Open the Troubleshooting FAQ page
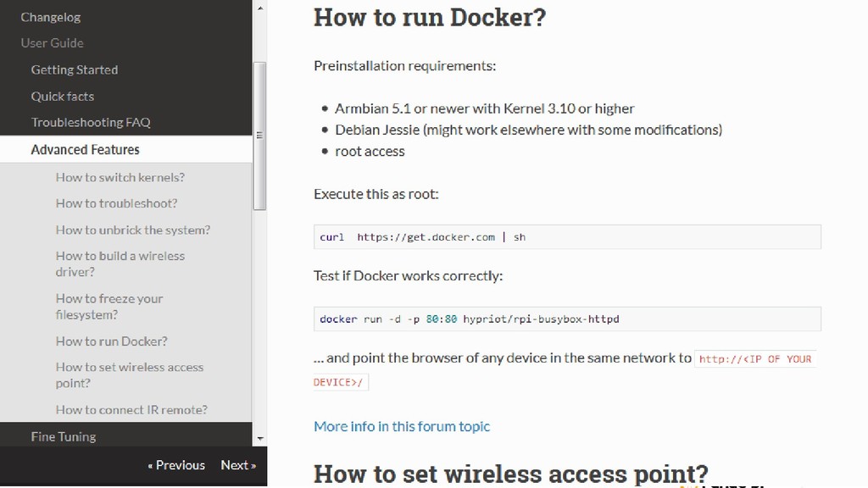 click(x=91, y=122)
